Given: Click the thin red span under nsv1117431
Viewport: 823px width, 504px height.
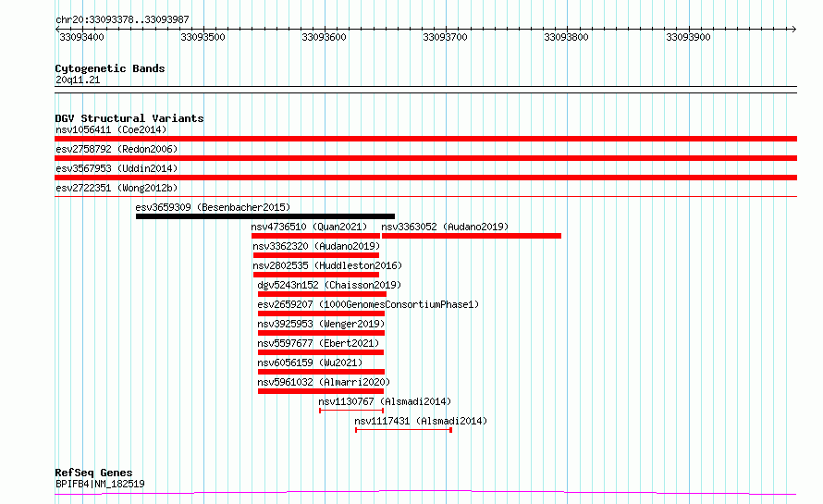Looking at the screenshot, I should click(x=403, y=430).
